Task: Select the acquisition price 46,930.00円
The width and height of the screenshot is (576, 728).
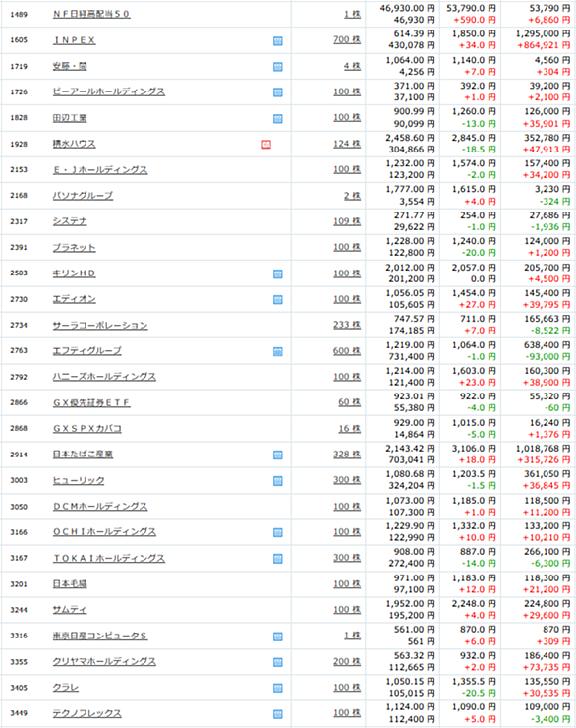Action: click(x=408, y=8)
